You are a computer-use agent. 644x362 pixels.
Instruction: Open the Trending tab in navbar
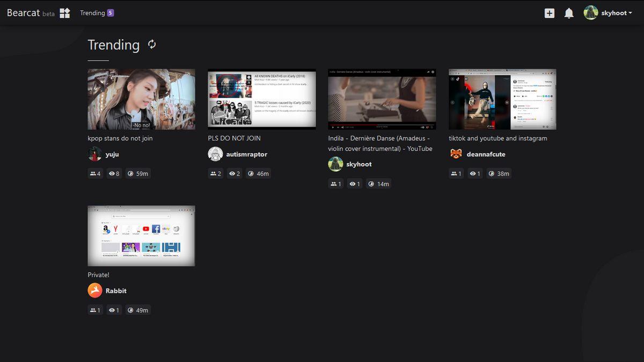coord(92,13)
